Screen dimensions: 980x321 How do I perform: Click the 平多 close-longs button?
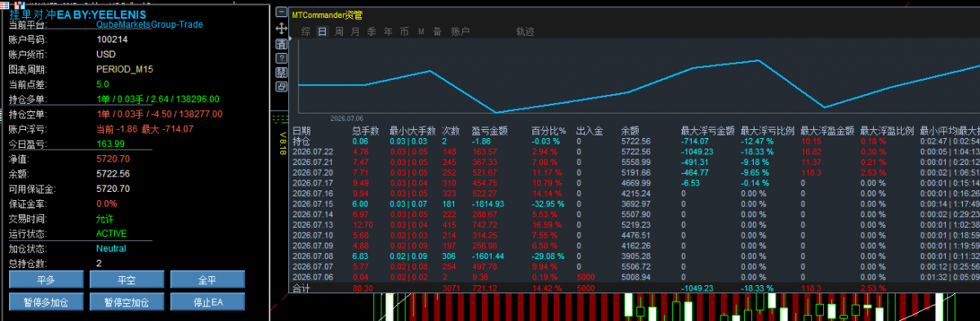coord(46,280)
